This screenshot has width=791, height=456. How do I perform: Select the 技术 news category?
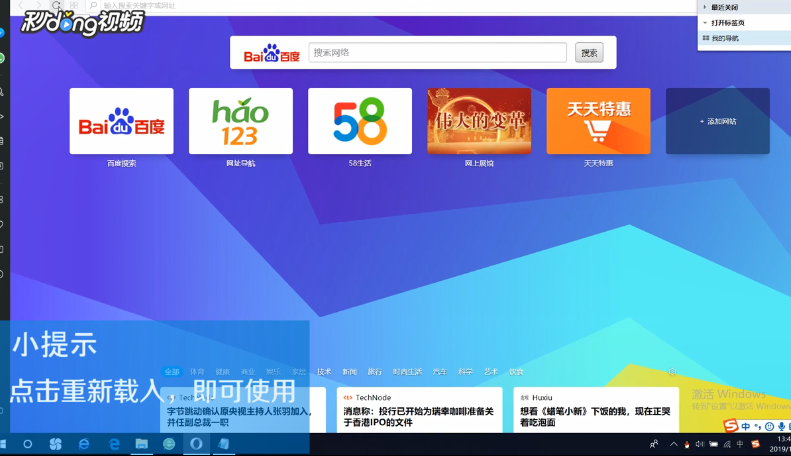[x=324, y=372]
